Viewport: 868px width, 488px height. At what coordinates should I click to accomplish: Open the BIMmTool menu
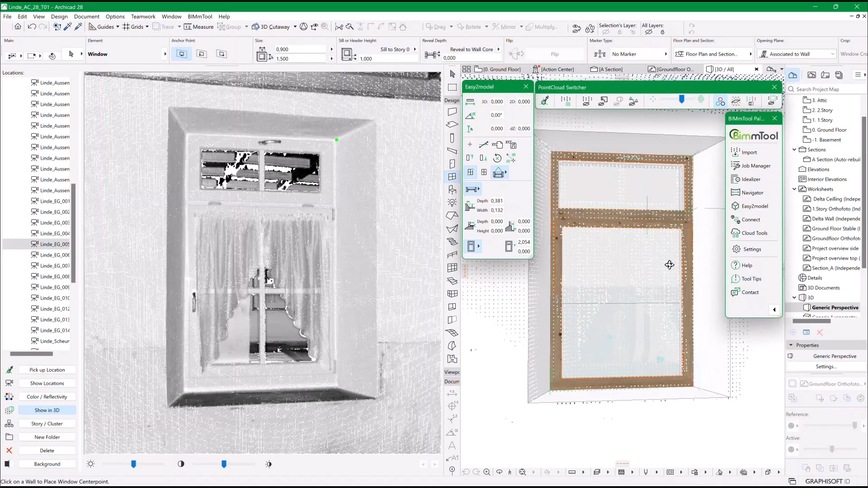(x=200, y=16)
